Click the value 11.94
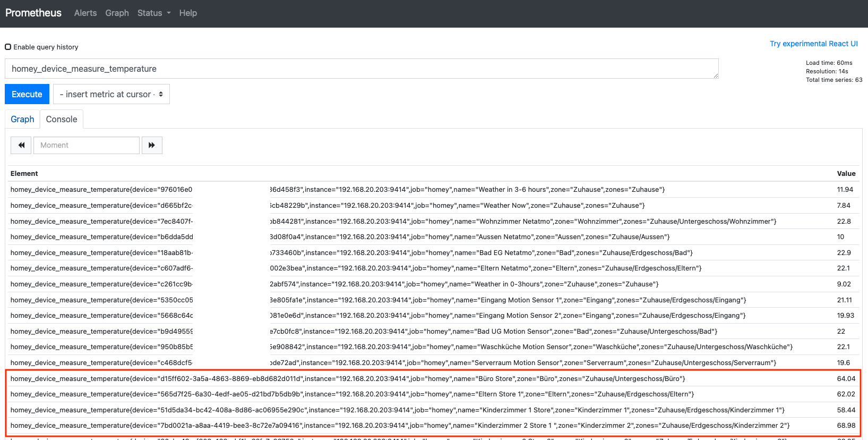This screenshot has height=440, width=868. (x=845, y=189)
